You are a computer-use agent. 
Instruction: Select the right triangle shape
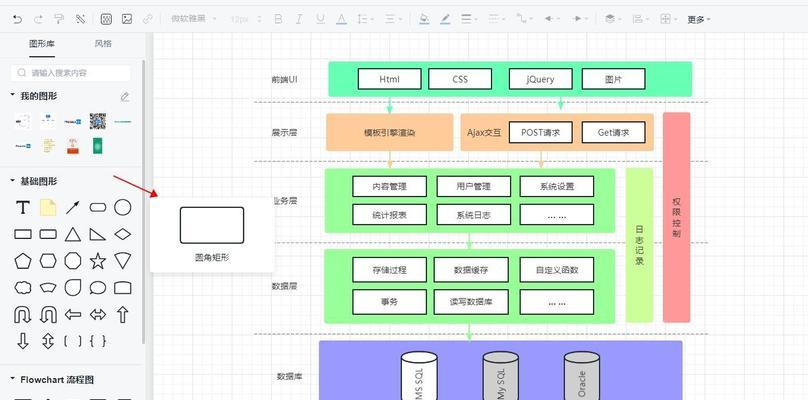tap(98, 235)
